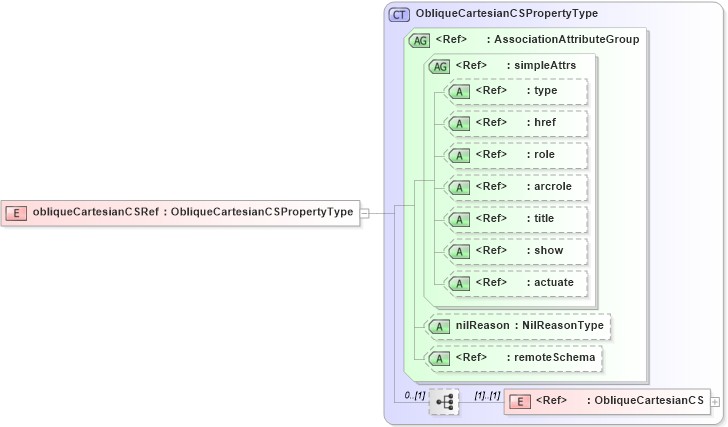The height and width of the screenshot is (427, 728).
Task: Select the ': simpleAttrs' label
Action: (541, 65)
